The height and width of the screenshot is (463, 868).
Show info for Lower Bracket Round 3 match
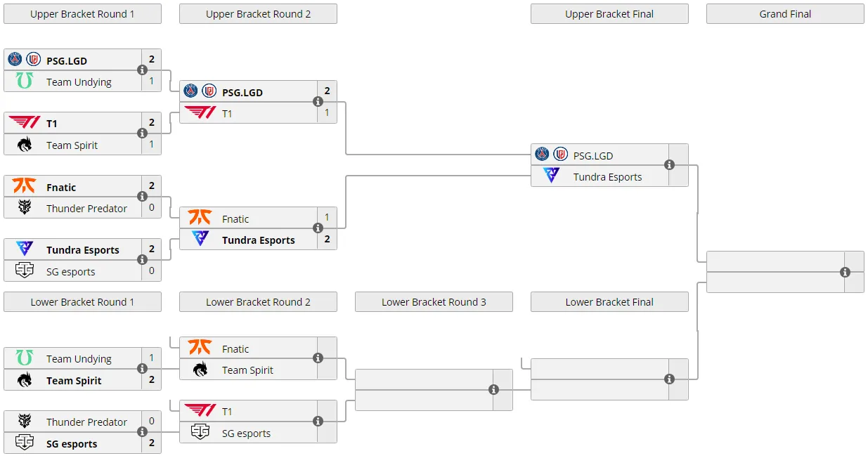[493, 390]
